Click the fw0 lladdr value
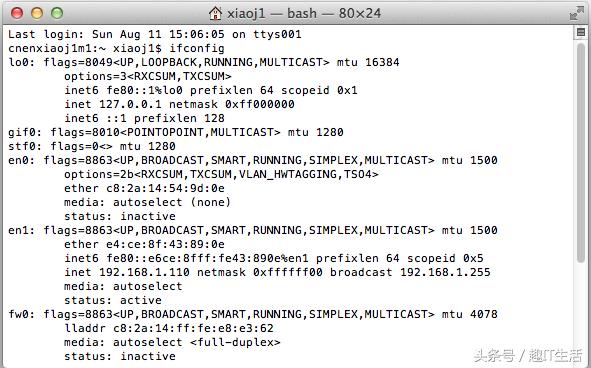The image size is (591, 368). pos(193,328)
